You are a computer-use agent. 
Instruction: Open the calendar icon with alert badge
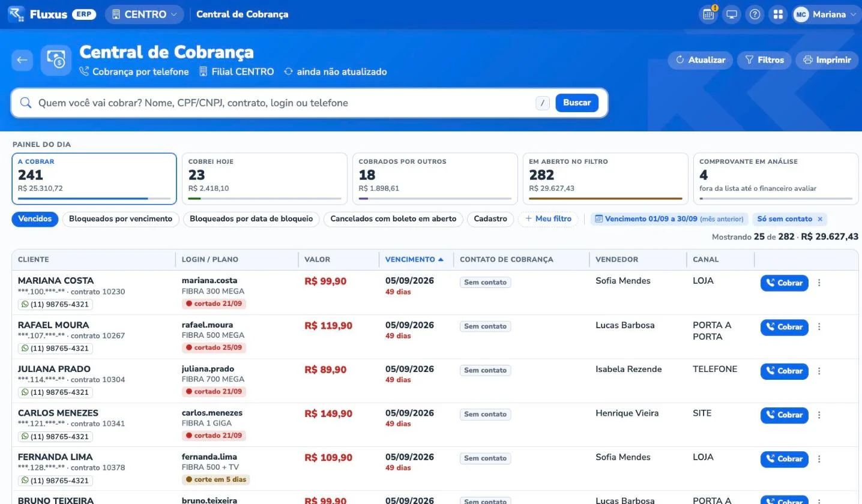[x=709, y=14]
